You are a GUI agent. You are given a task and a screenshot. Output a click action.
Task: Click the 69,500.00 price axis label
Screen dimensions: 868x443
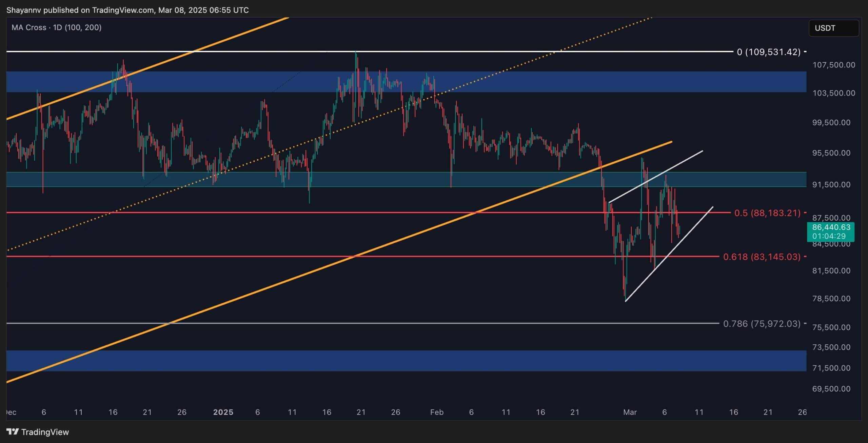(831, 389)
